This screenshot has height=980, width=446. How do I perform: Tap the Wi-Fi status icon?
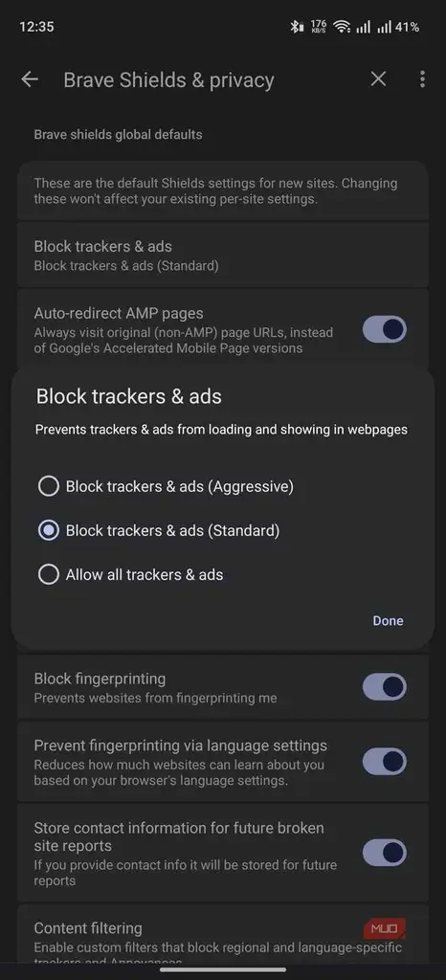click(341, 26)
